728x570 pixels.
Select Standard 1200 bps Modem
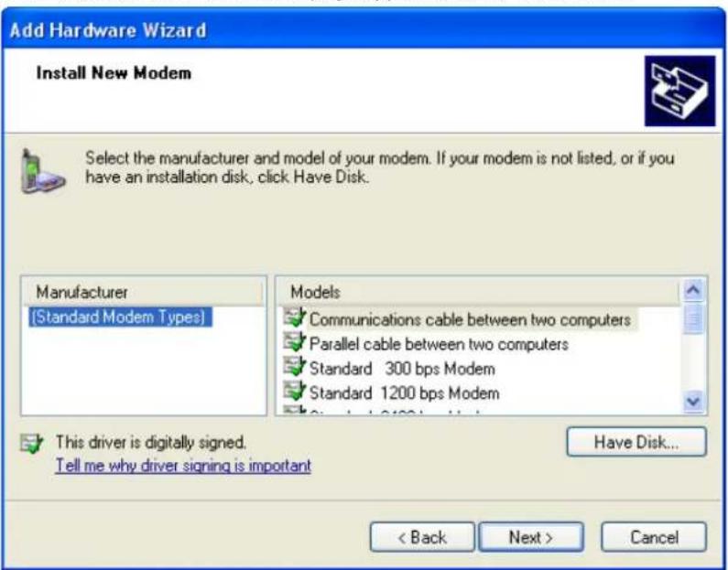405,393
